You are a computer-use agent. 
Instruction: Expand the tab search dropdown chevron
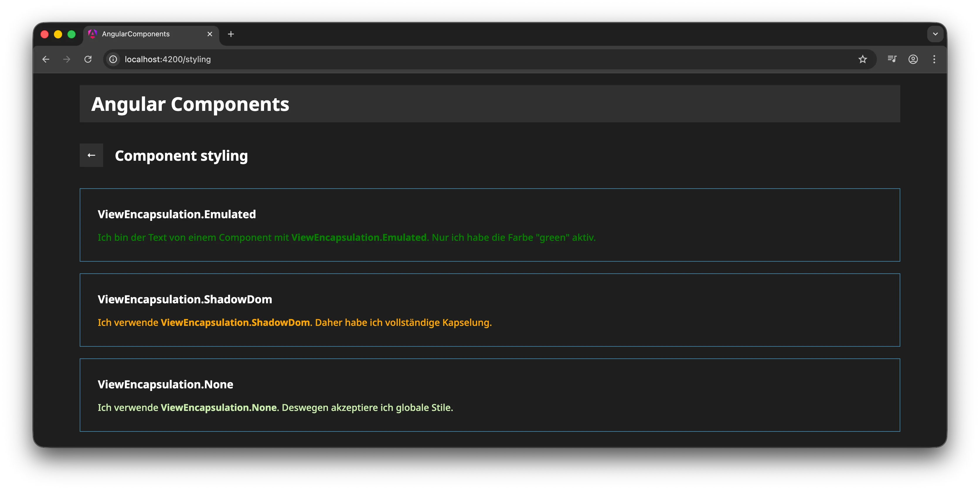pos(935,34)
